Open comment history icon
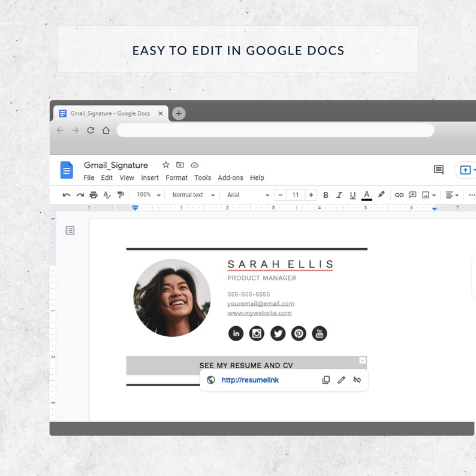Image resolution: width=476 pixels, height=476 pixels. click(x=439, y=170)
